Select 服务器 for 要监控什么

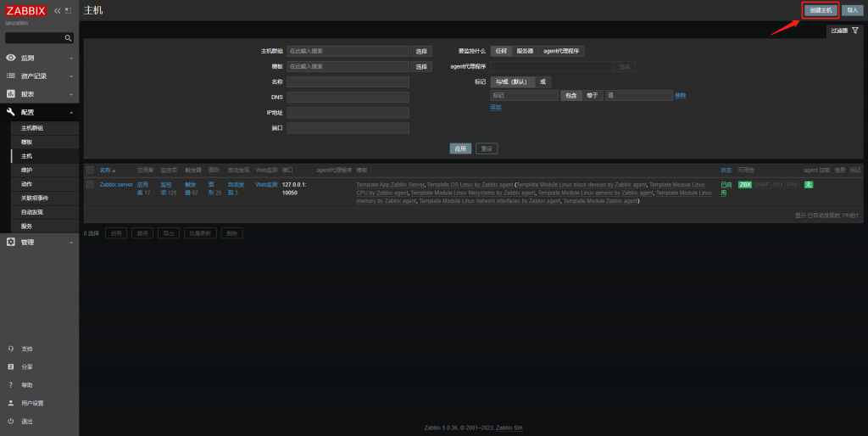pos(525,51)
